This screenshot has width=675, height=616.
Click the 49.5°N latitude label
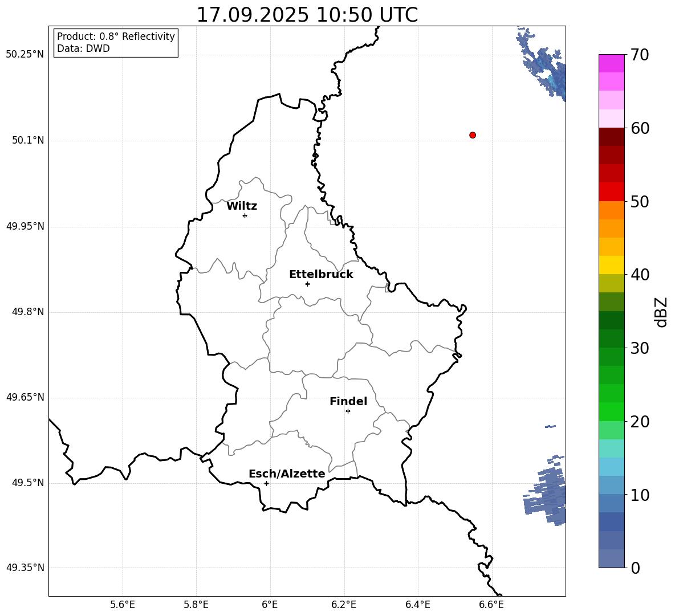(x=28, y=483)
